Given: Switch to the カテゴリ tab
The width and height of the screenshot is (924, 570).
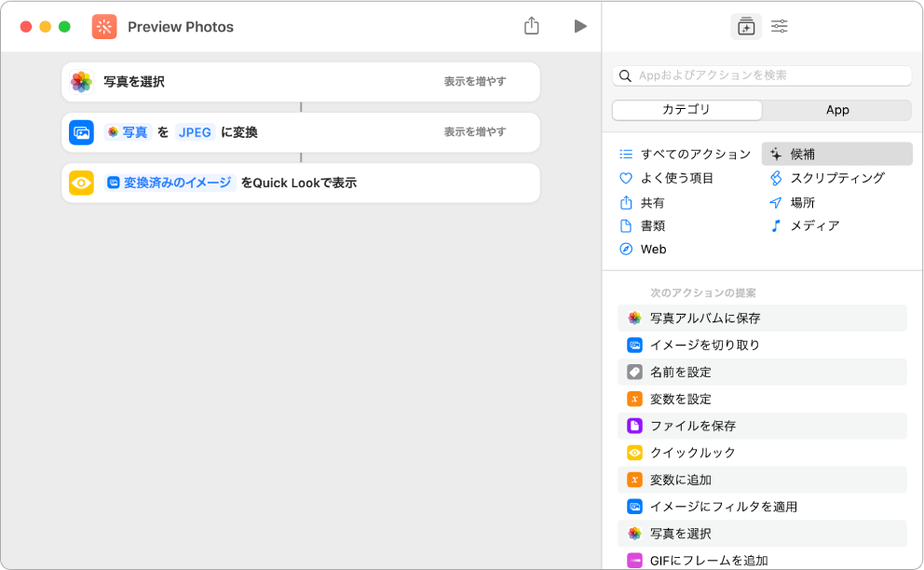Looking at the screenshot, I should (687, 110).
